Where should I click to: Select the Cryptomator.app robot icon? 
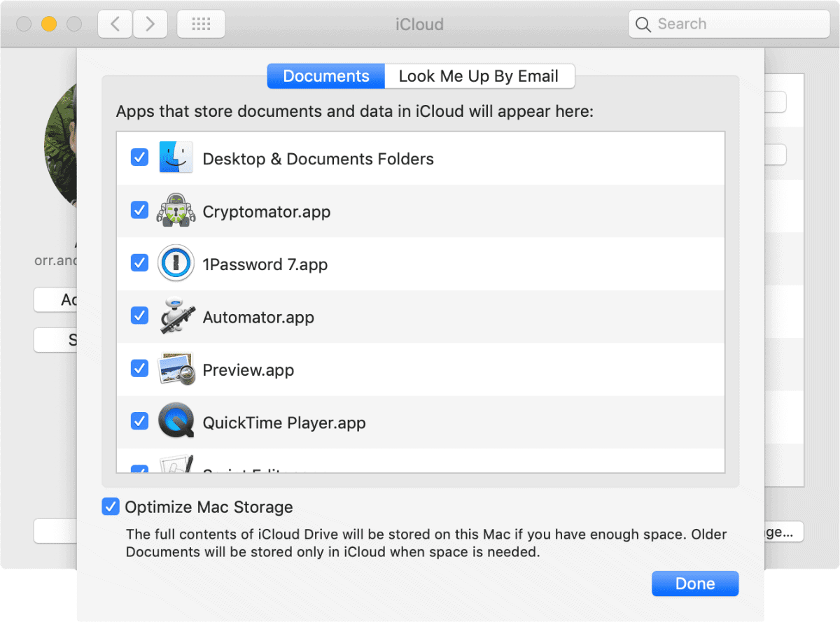point(176,211)
